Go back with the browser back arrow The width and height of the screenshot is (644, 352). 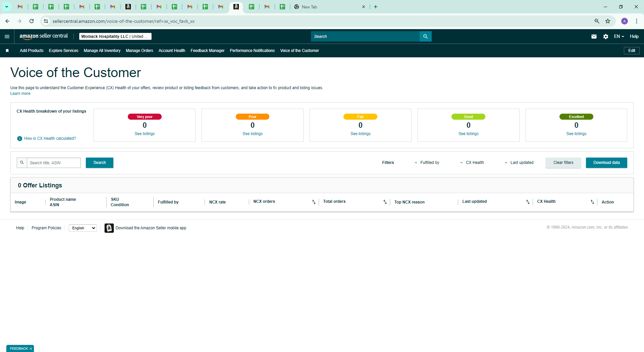click(x=7, y=21)
